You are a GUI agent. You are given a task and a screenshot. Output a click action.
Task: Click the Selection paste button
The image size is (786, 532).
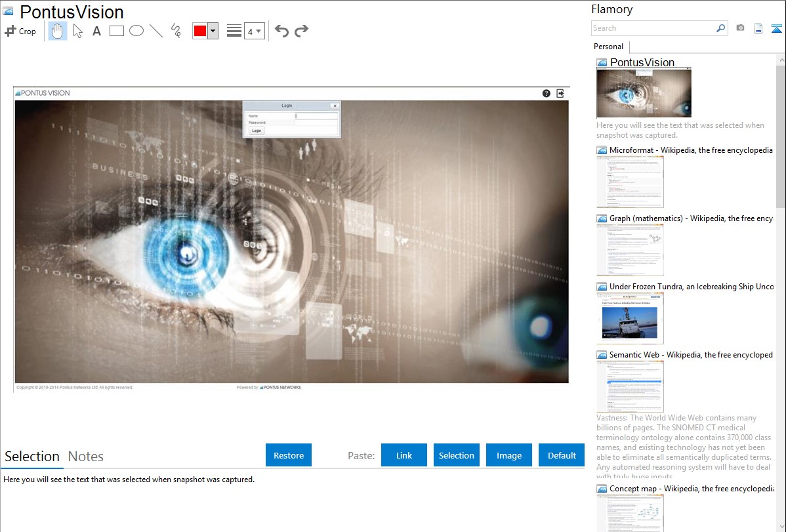click(457, 455)
